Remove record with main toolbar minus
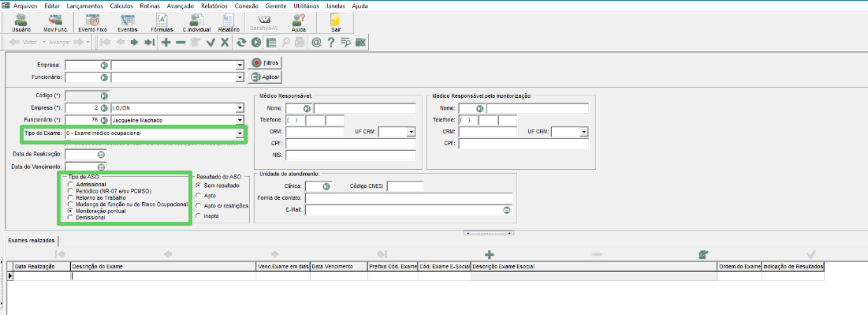This screenshot has height=315, width=868. click(180, 42)
